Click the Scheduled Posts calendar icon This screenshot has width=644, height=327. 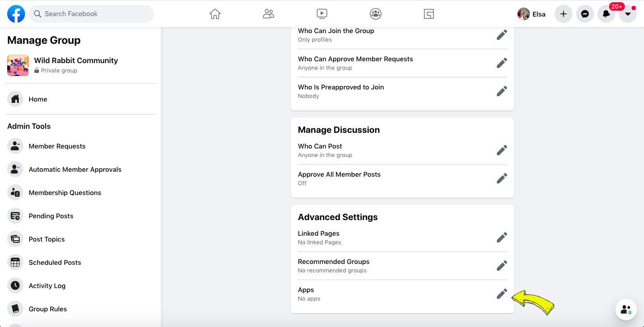(15, 263)
